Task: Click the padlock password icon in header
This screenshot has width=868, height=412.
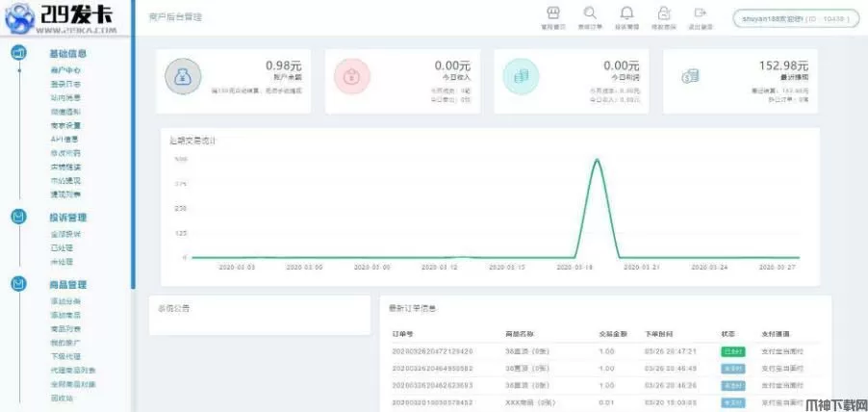Action: point(664,13)
